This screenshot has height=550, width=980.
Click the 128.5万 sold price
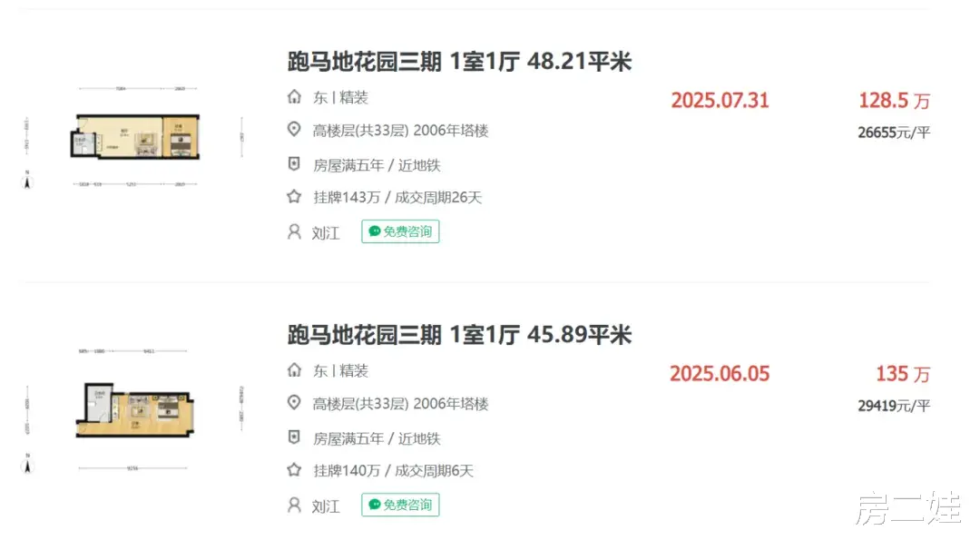click(894, 101)
